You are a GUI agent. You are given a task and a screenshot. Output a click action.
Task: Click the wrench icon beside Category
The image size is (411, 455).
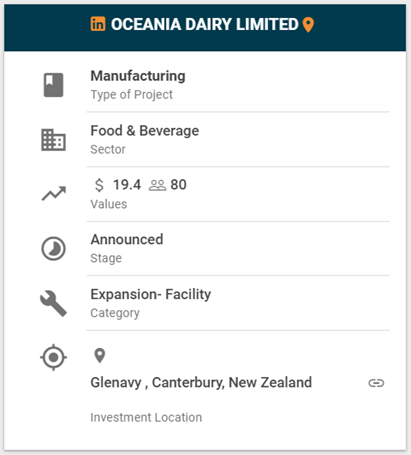click(53, 303)
